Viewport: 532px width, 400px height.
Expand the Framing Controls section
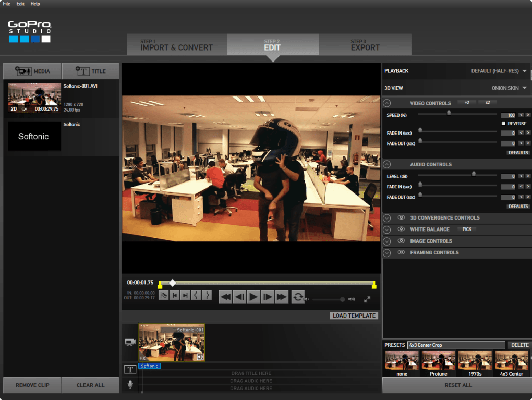[387, 253]
